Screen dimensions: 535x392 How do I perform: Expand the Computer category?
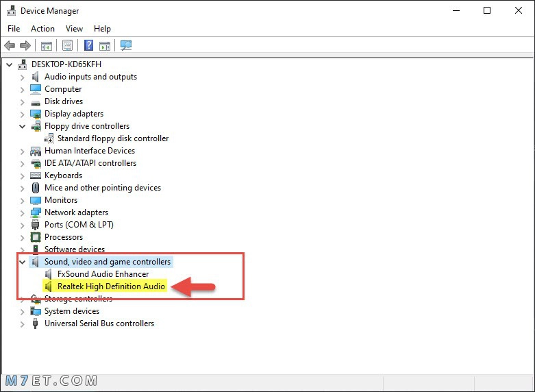[22, 90]
